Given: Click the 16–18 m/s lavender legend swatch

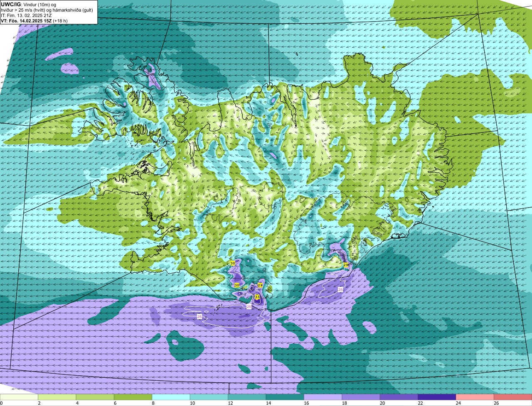Looking at the screenshot, I should pyautogui.click(x=323, y=397).
